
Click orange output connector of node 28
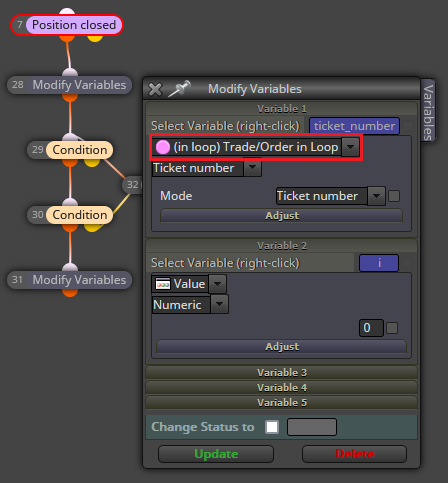tap(70, 98)
